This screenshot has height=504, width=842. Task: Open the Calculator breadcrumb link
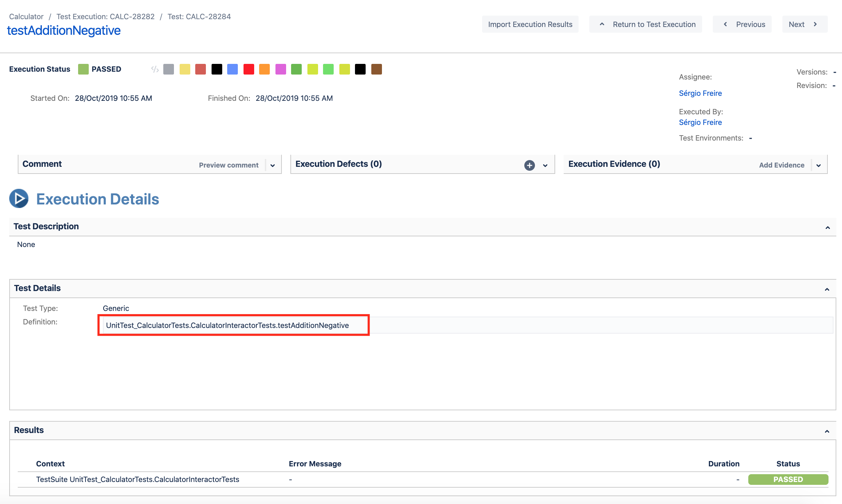tap(26, 16)
